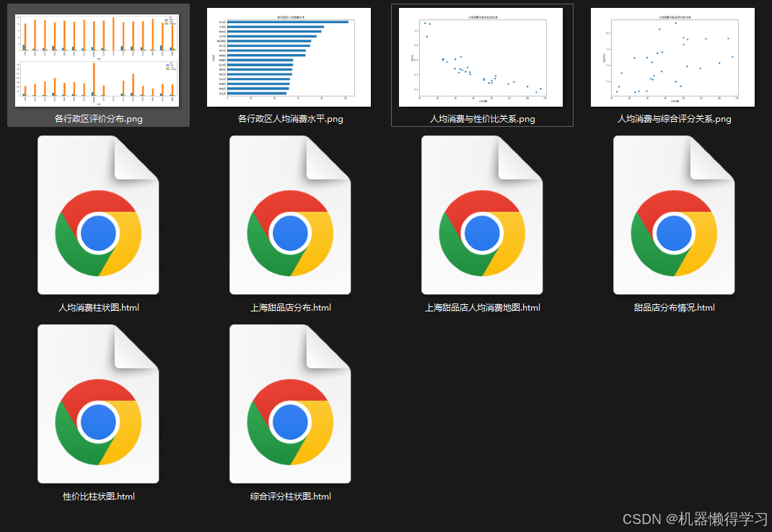Viewport: 772px width, 532px height.
Task: Click the Chrome icon of 上海甜品店人均消费地图.html
Action: point(482,234)
